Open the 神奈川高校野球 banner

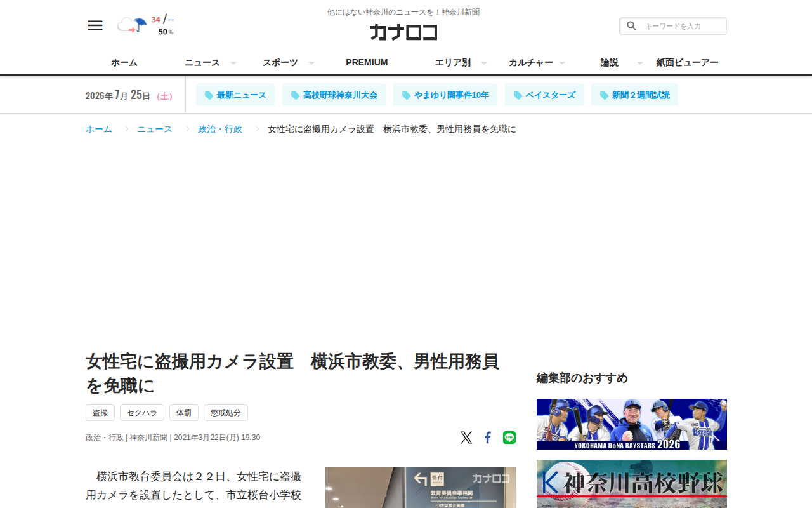point(632,484)
